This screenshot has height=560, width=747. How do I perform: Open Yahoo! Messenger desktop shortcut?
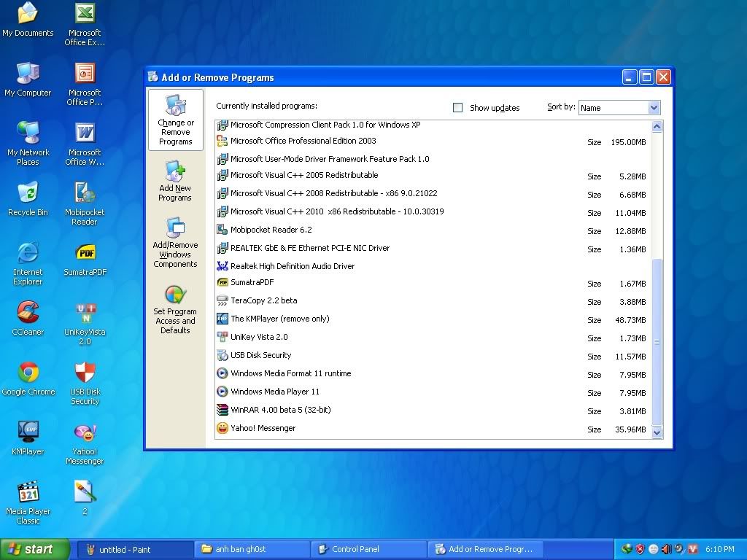click(85, 443)
